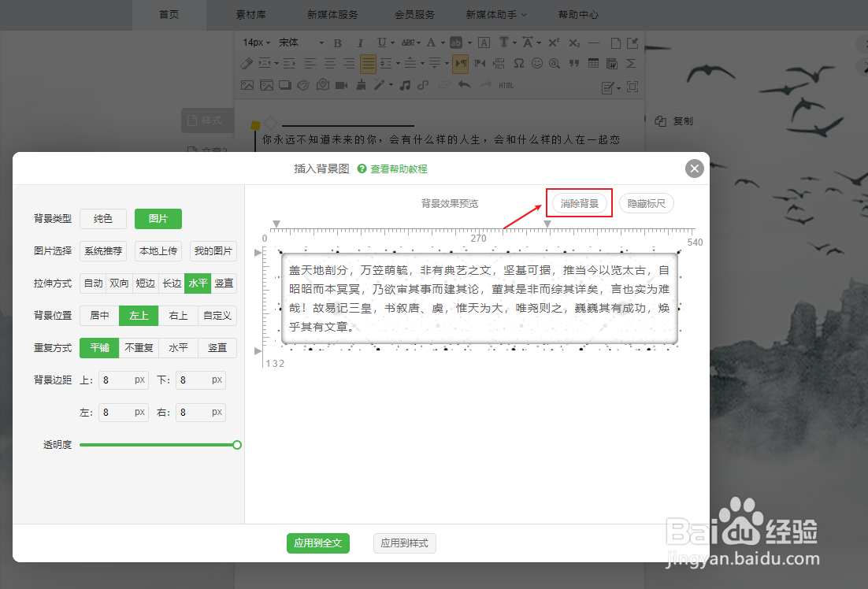Toggle italic formatting in editor toolbar
This screenshot has height=589, width=868.
pos(360,43)
